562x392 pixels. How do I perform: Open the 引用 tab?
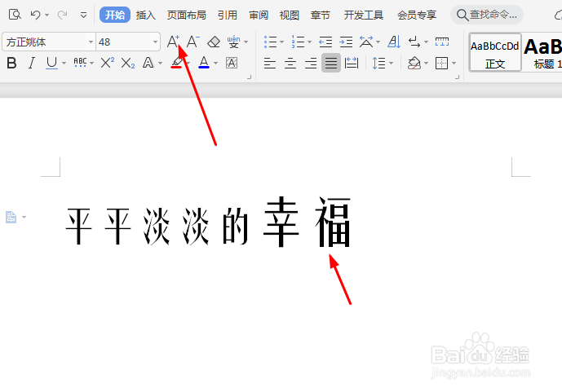pyautogui.click(x=228, y=15)
